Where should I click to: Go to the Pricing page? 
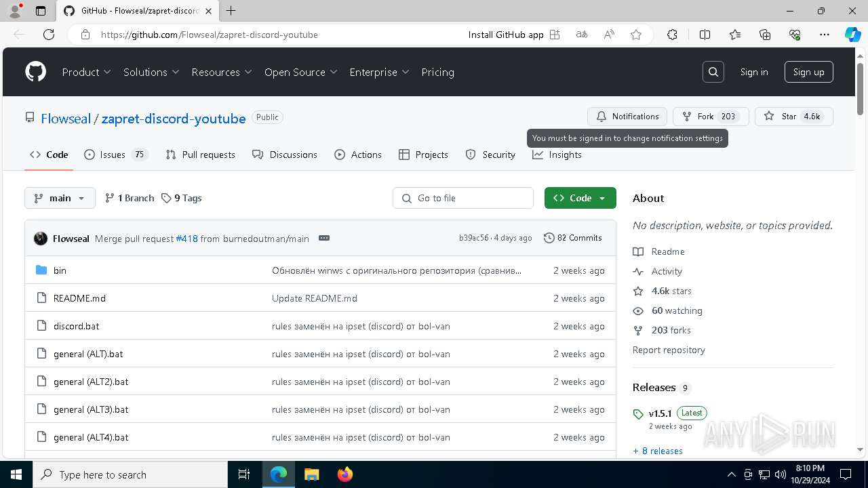pyautogui.click(x=437, y=72)
